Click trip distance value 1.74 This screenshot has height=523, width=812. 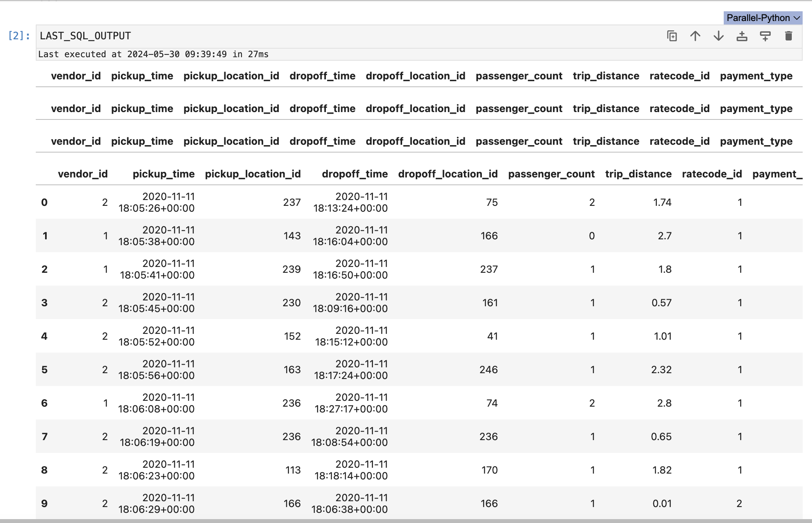click(662, 202)
